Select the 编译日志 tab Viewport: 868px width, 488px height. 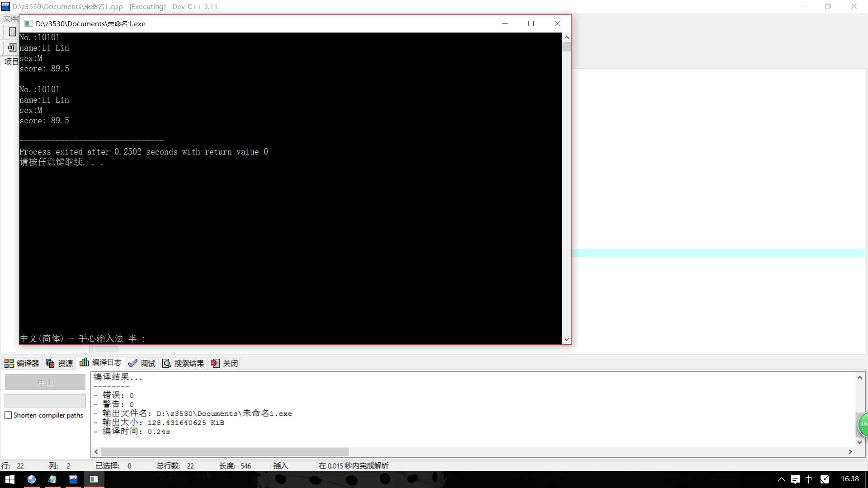[101, 362]
